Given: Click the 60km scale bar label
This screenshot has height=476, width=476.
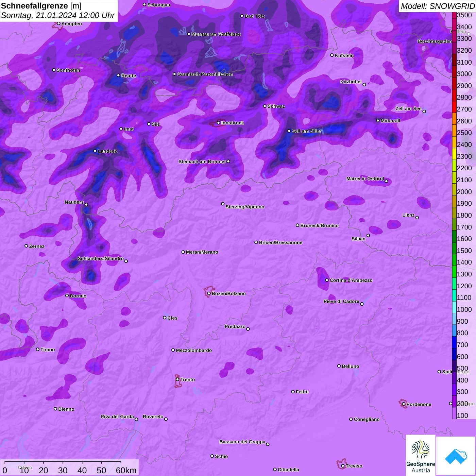Looking at the screenshot, I should click(x=126, y=470).
